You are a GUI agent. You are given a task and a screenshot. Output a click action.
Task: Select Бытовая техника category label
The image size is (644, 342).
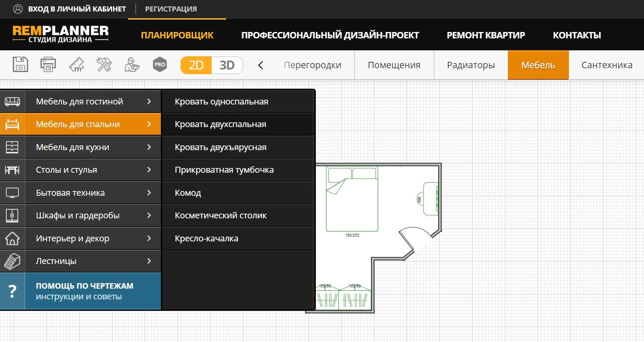pyautogui.click(x=70, y=193)
